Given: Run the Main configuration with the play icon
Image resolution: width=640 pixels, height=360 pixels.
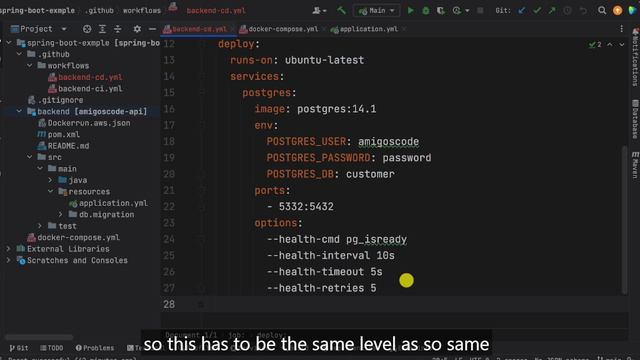Looking at the screenshot, I should coord(410,11).
